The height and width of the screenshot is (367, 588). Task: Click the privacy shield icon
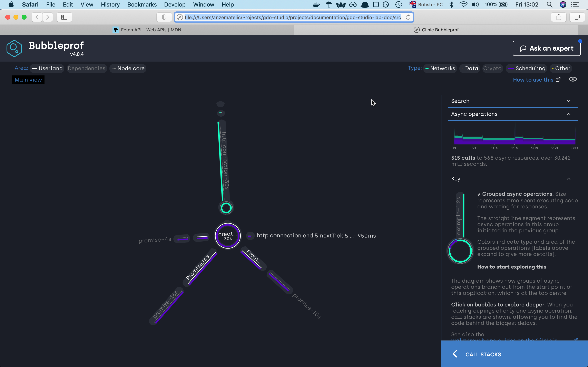point(164,17)
